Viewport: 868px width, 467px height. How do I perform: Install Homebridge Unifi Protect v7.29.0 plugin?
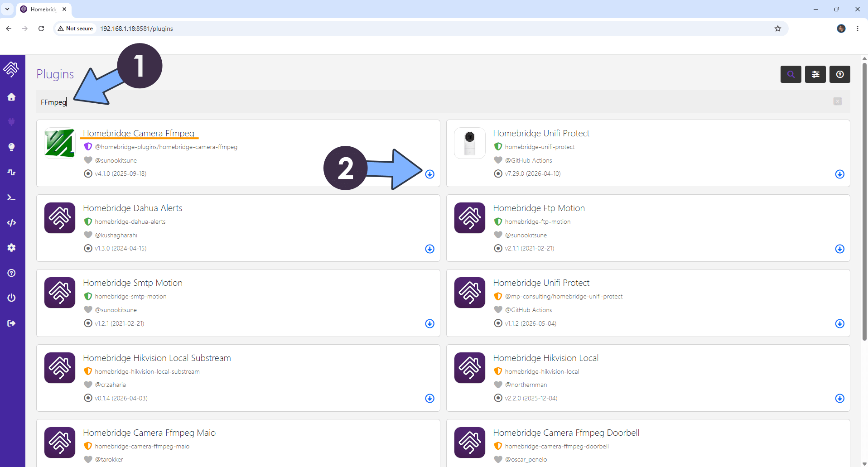coord(839,174)
